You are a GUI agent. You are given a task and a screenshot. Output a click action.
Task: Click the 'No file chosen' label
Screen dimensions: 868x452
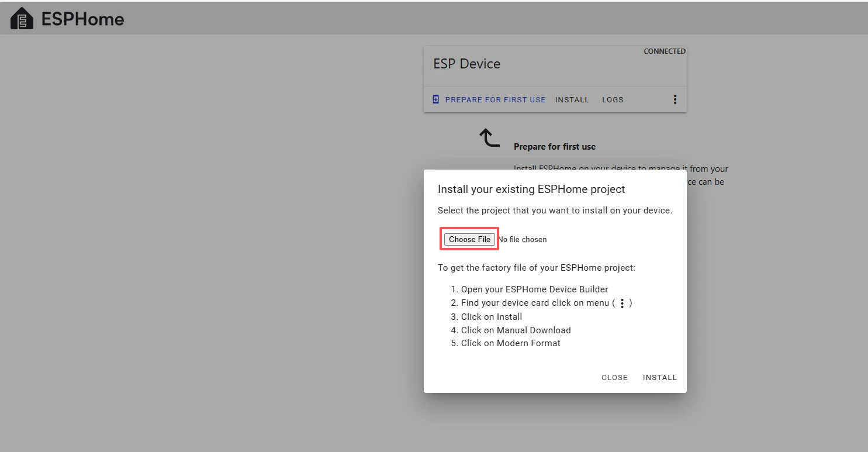click(x=523, y=239)
